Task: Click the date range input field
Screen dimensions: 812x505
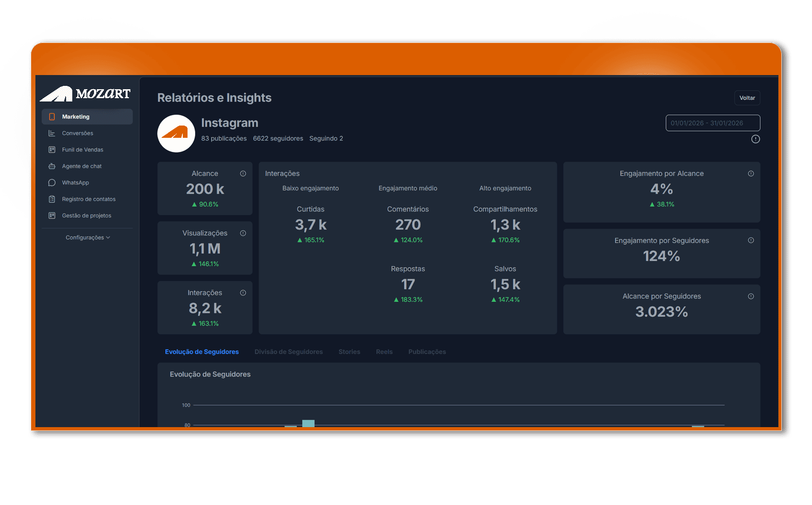Action: [x=713, y=123]
